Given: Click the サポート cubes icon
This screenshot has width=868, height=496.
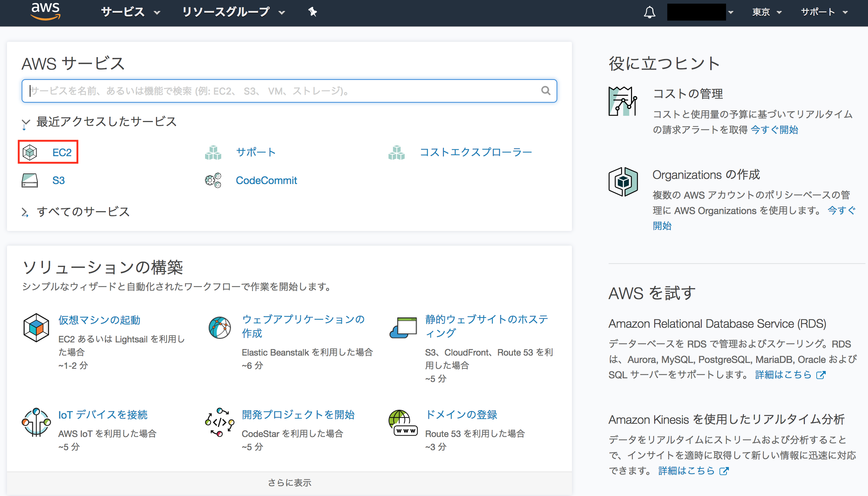Looking at the screenshot, I should 213,152.
